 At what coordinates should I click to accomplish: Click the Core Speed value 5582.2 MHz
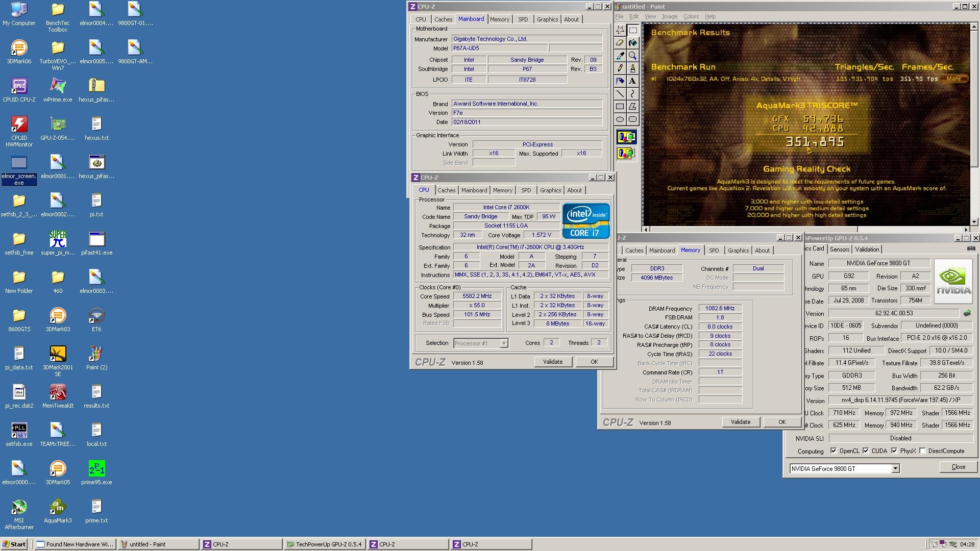[x=477, y=296]
